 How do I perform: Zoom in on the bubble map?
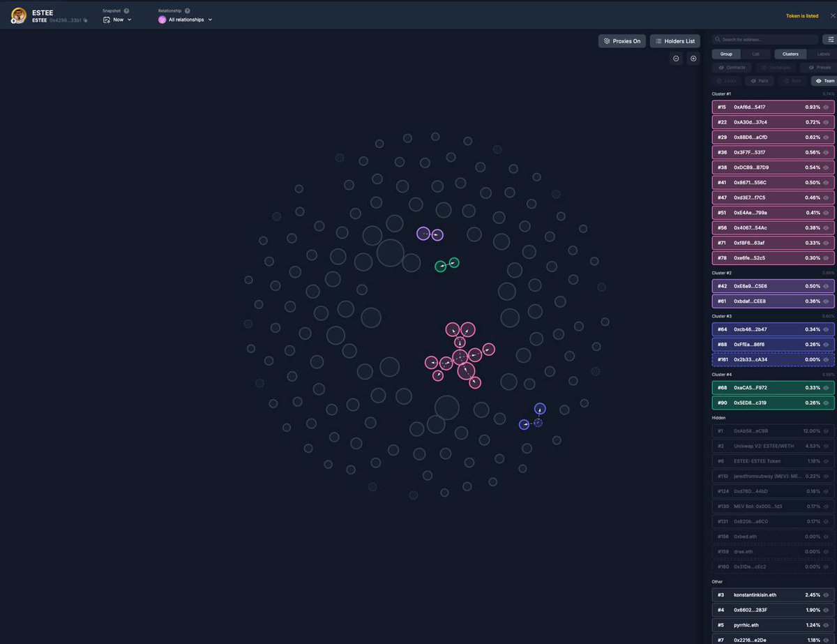pos(693,59)
